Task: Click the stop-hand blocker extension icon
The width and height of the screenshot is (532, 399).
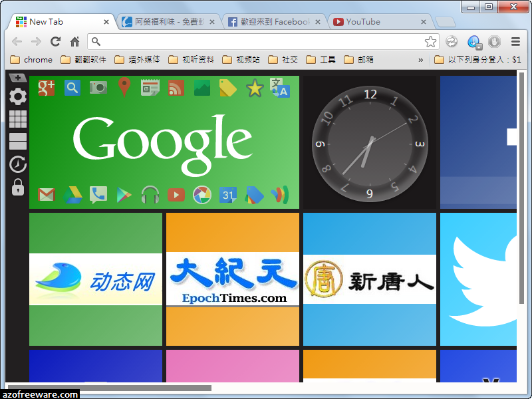Action: tap(494, 42)
